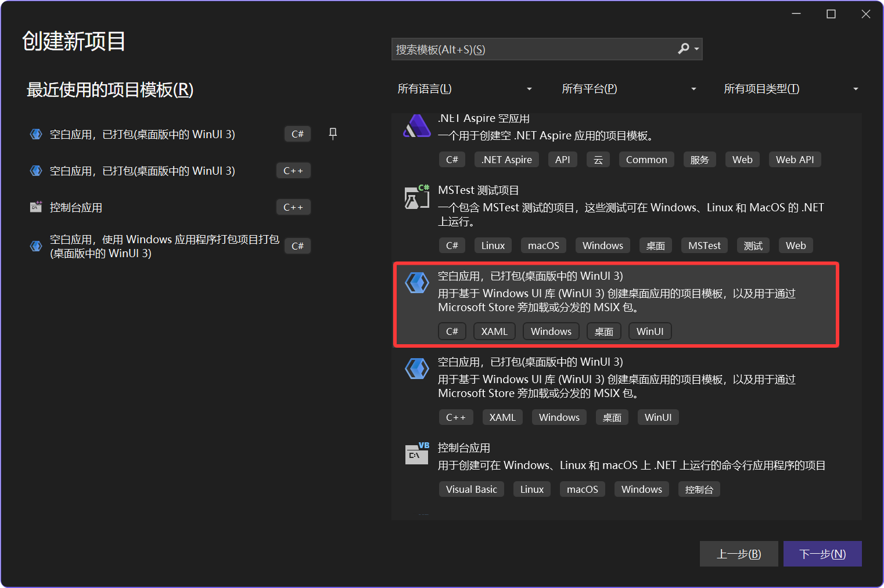Maximize the dialog window
This screenshot has height=588, width=884.
[x=831, y=14]
